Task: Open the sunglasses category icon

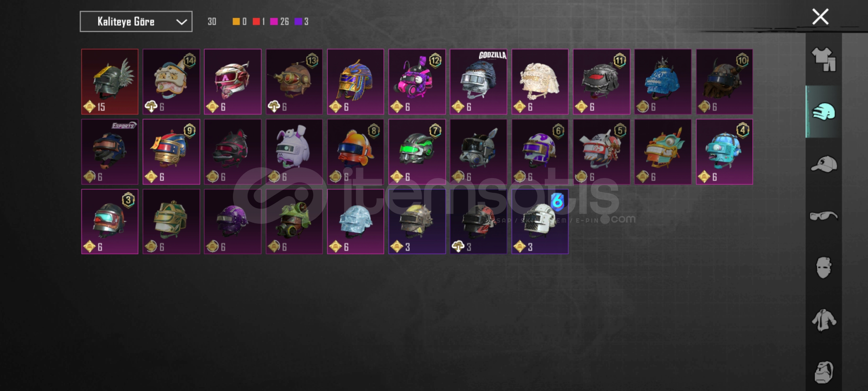Action: (824, 216)
